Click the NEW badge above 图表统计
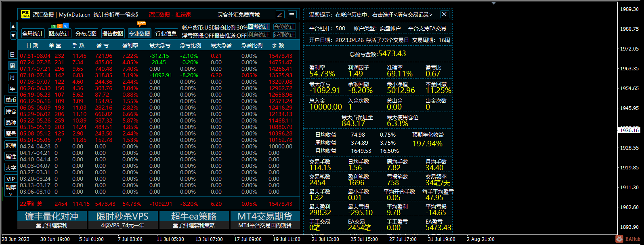The image size is (644, 245). pos(59,26)
